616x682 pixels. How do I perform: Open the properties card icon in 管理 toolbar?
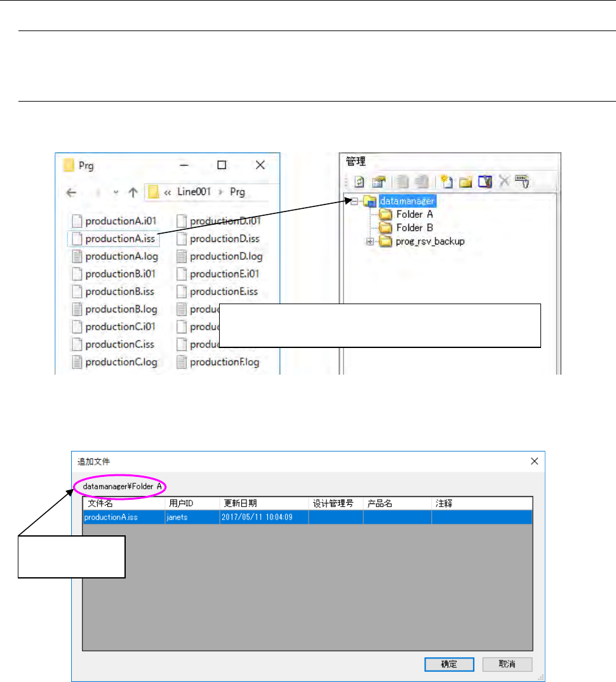pyautogui.click(x=379, y=182)
